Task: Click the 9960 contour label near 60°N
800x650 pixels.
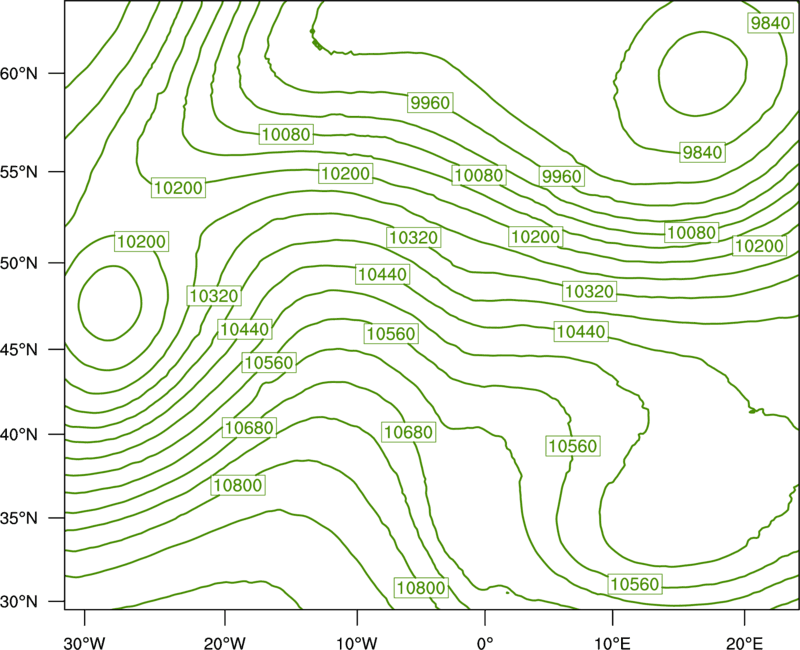Action: tap(431, 103)
